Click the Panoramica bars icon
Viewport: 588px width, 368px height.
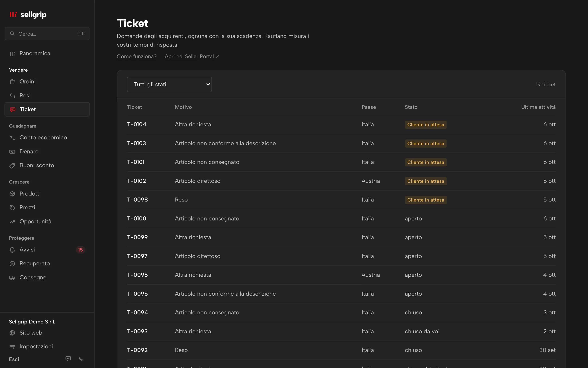(x=12, y=54)
